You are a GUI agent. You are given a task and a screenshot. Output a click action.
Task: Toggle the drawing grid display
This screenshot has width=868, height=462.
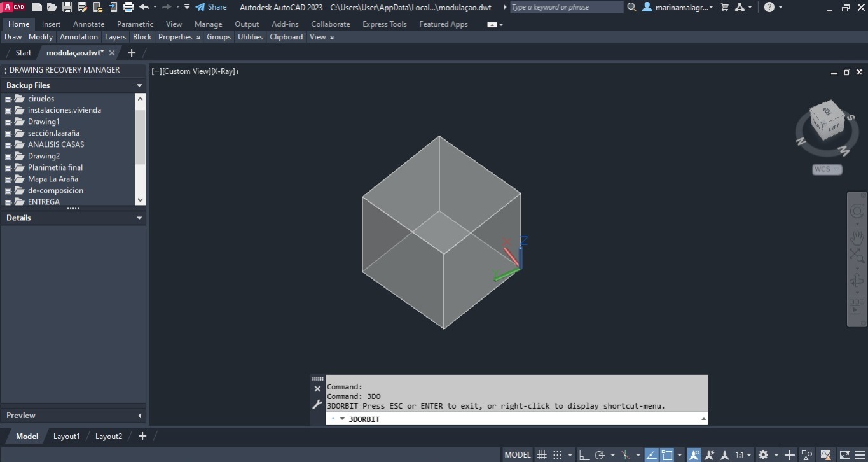pos(542,455)
